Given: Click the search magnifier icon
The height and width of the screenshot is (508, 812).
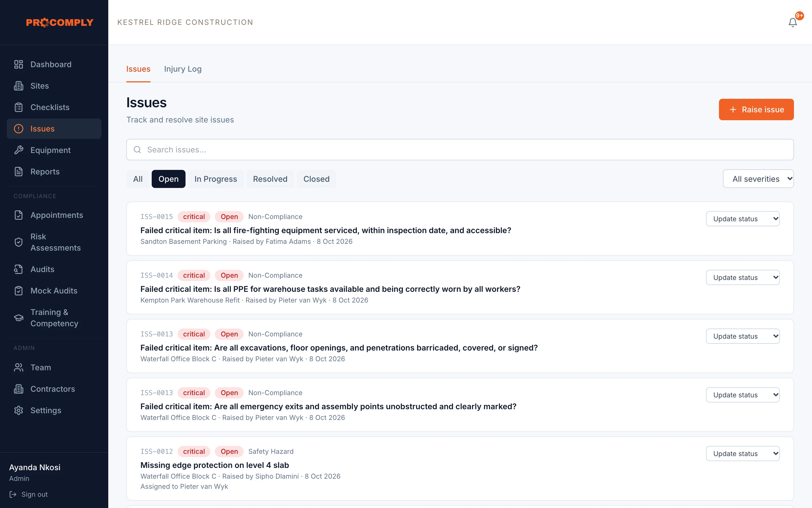Looking at the screenshot, I should click(x=137, y=150).
